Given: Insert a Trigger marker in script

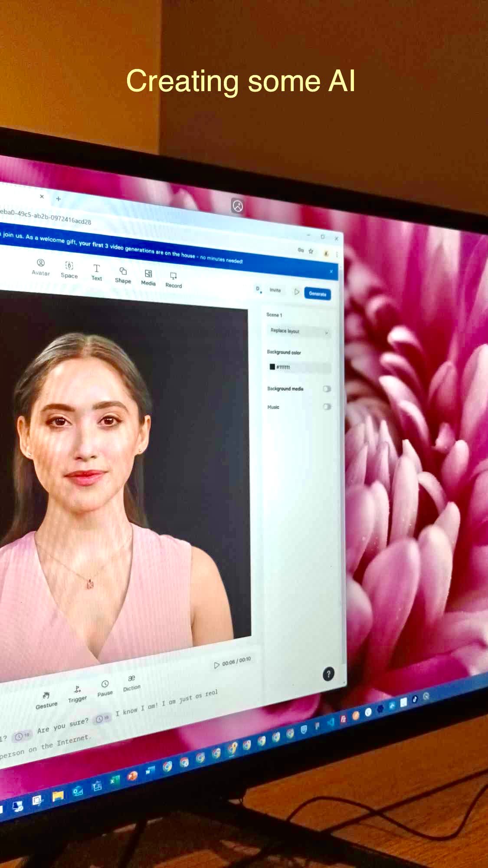Looking at the screenshot, I should (77, 693).
